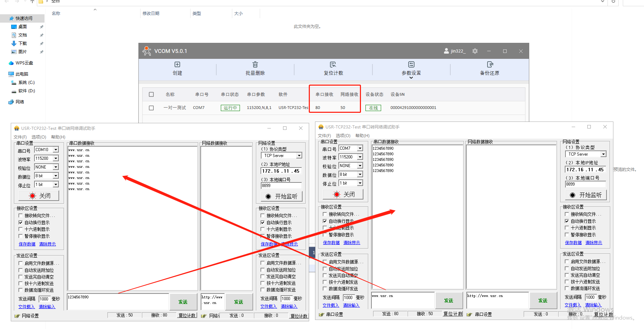Expand the COM10 serial port dropdown
The image size is (644, 329).
[x=56, y=150]
